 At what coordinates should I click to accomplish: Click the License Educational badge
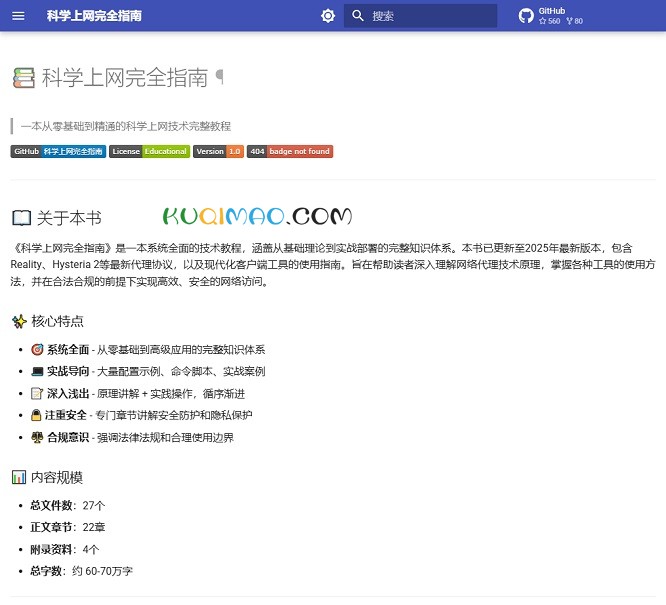tap(150, 152)
